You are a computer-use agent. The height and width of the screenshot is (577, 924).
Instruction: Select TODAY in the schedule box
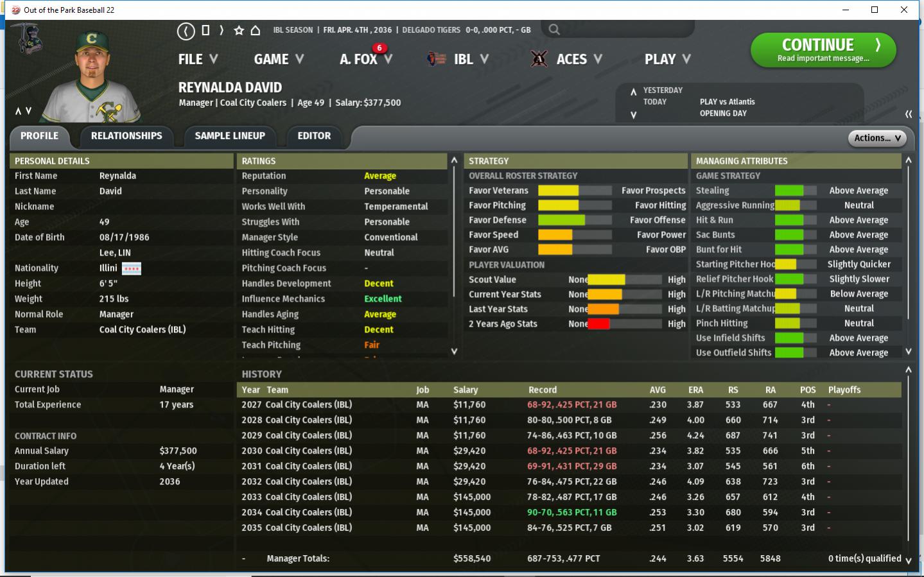pos(655,101)
